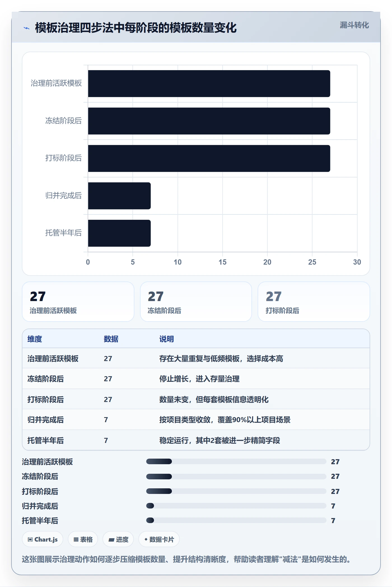392x587 pixels.
Task: Click the lightning icon beside the title
Action: (x=27, y=28)
